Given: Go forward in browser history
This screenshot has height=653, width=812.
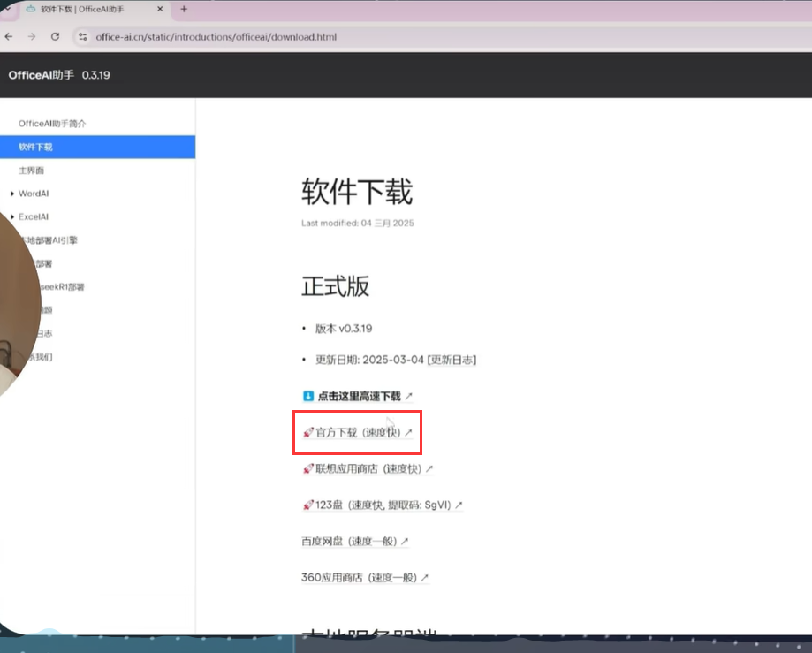Looking at the screenshot, I should point(32,37).
